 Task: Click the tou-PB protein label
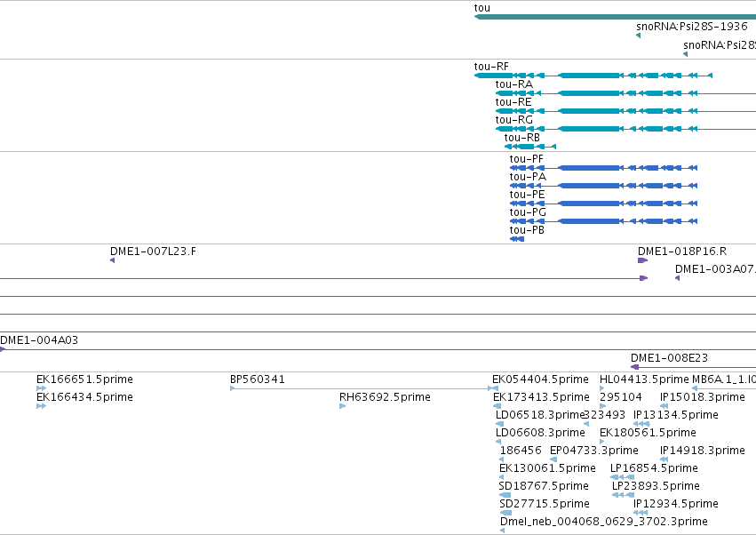[527, 230]
